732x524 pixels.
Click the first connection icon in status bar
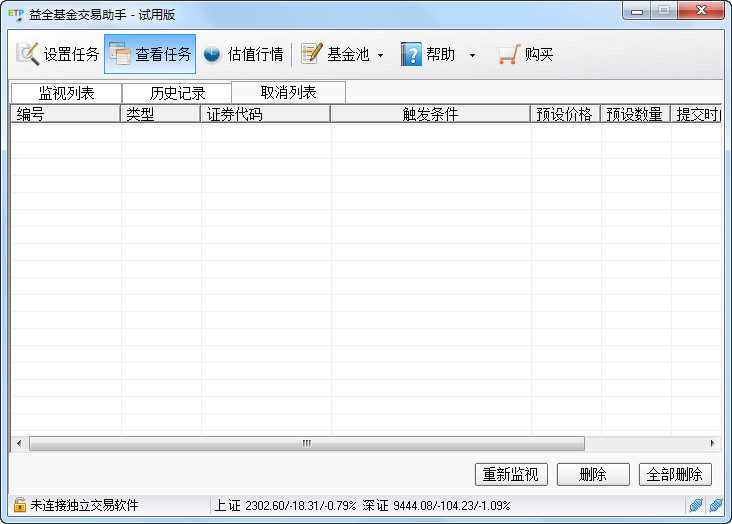coord(696,505)
